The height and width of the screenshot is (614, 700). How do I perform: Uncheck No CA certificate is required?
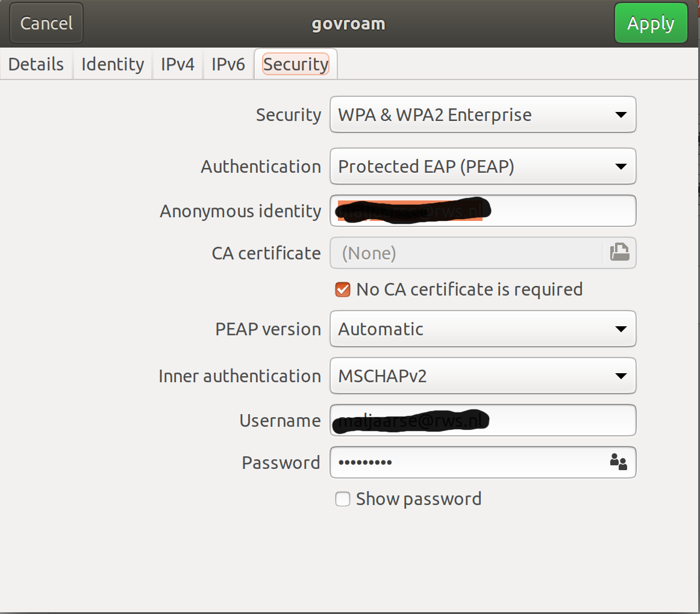point(343,290)
